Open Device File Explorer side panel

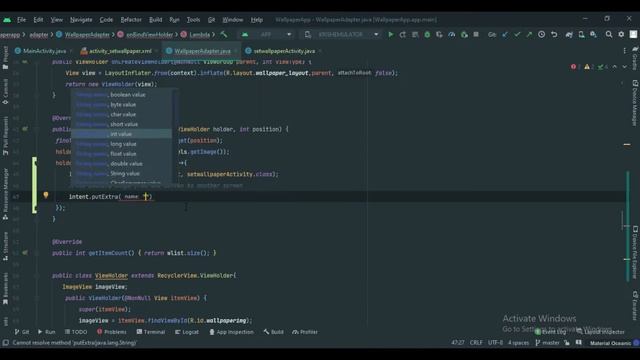tap(635, 252)
